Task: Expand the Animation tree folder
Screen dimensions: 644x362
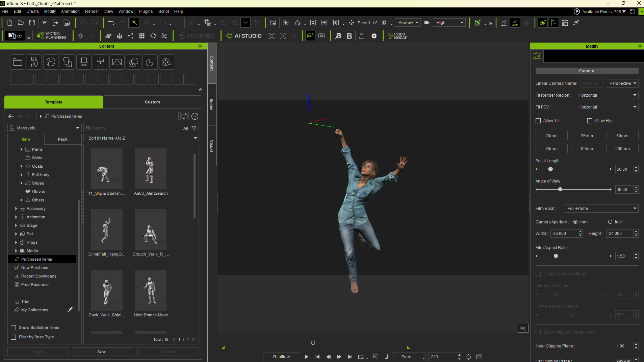Action: click(16, 217)
